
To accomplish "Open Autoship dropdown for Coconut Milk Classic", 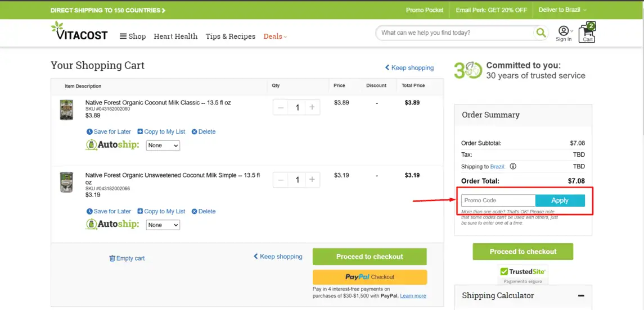I will [x=163, y=145].
